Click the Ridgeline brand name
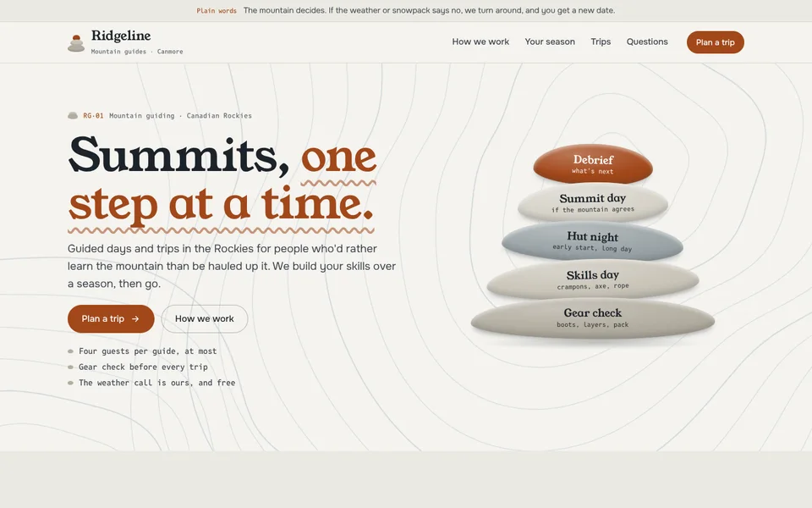Screen dimensions: 812x508 click(x=121, y=36)
